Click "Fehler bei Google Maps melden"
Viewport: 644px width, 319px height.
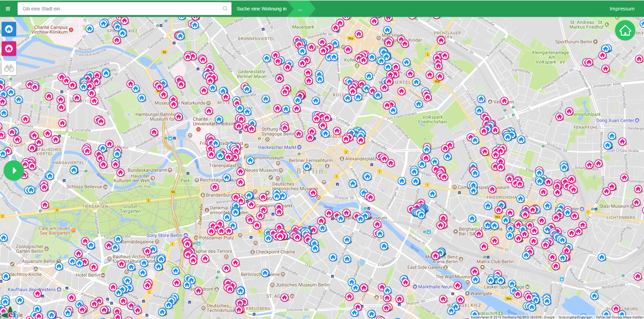point(619,317)
